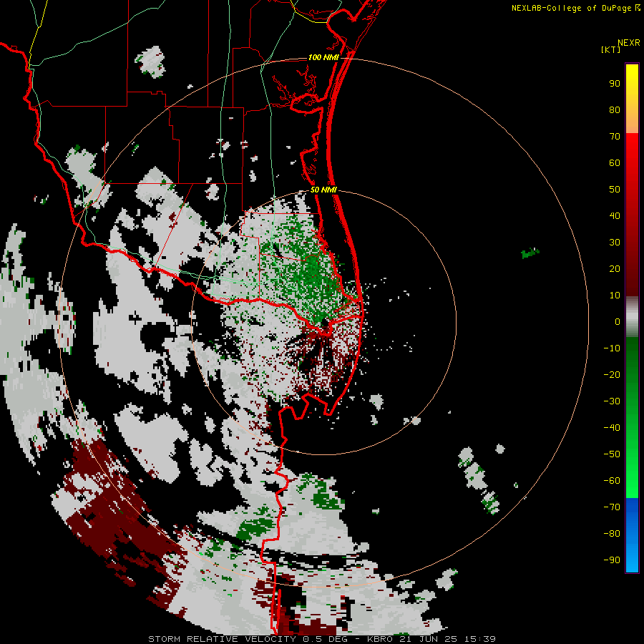The width and height of the screenshot is (644, 644).
Task: Click the KBRO station identifier in footer
Action: pos(381,639)
